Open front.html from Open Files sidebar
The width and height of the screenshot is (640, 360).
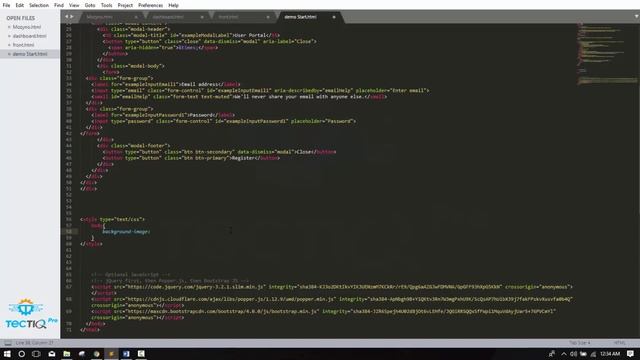(23, 45)
